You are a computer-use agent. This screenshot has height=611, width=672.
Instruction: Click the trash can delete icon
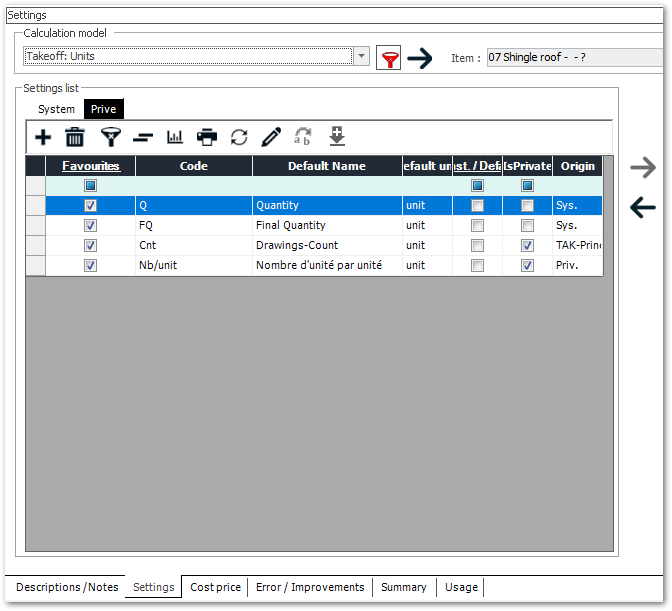point(75,137)
